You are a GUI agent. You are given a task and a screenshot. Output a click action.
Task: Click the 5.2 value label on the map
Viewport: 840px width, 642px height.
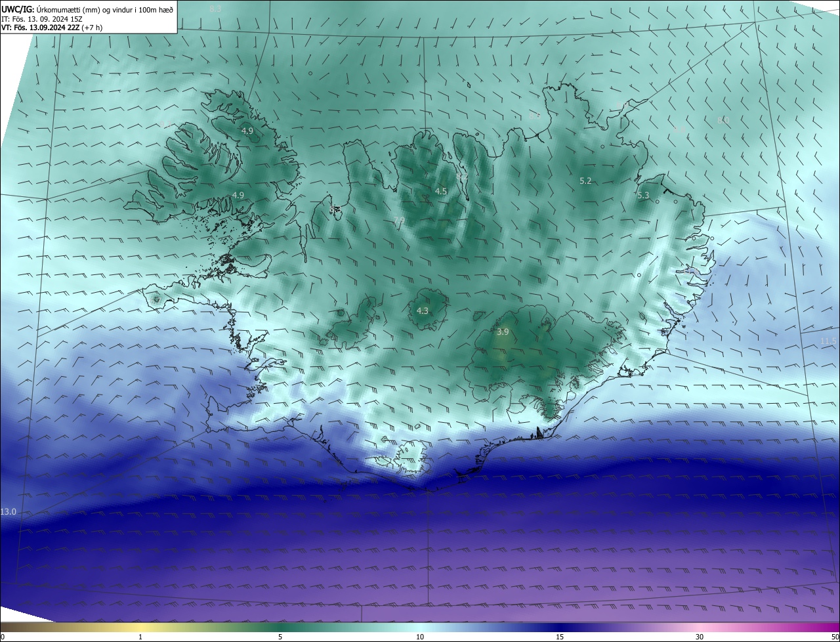(x=586, y=181)
